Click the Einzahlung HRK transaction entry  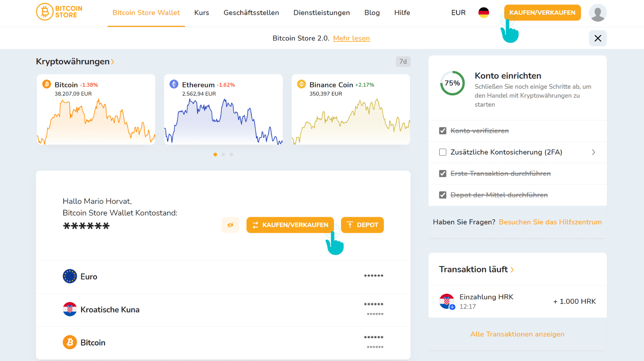[517, 301]
